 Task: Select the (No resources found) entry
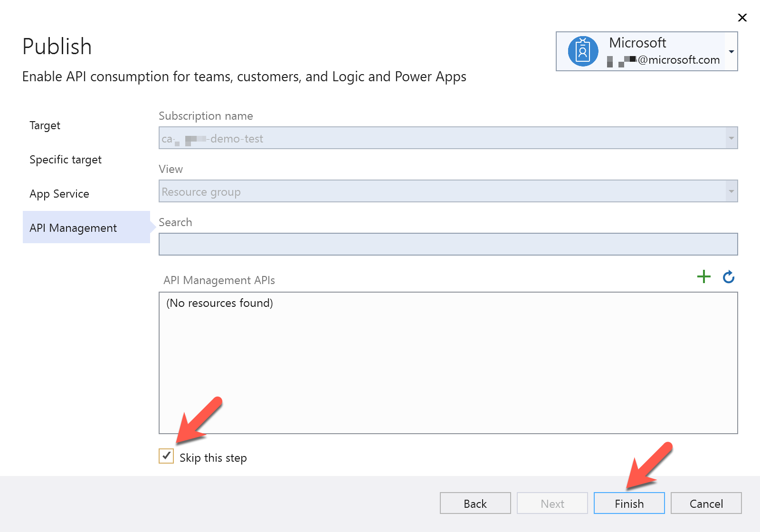[219, 303]
